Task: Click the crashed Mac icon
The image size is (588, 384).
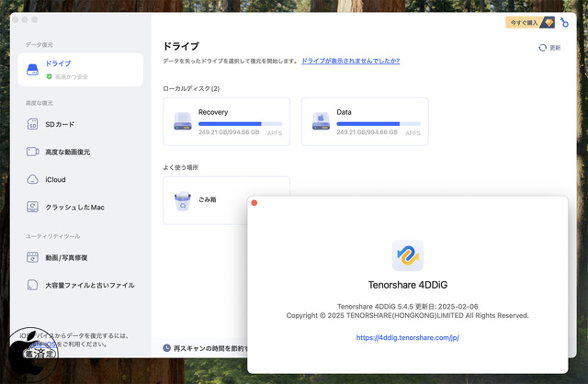Action: coord(33,207)
